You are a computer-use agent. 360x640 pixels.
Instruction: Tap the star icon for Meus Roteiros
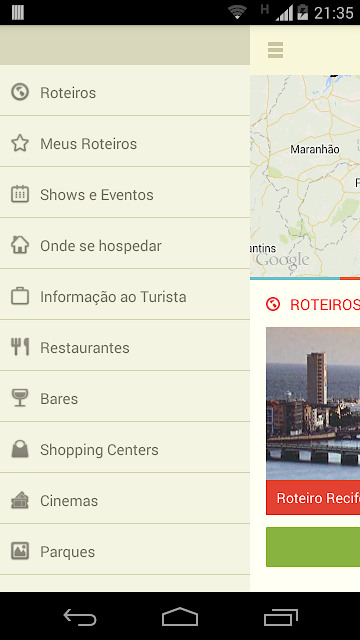click(20, 143)
